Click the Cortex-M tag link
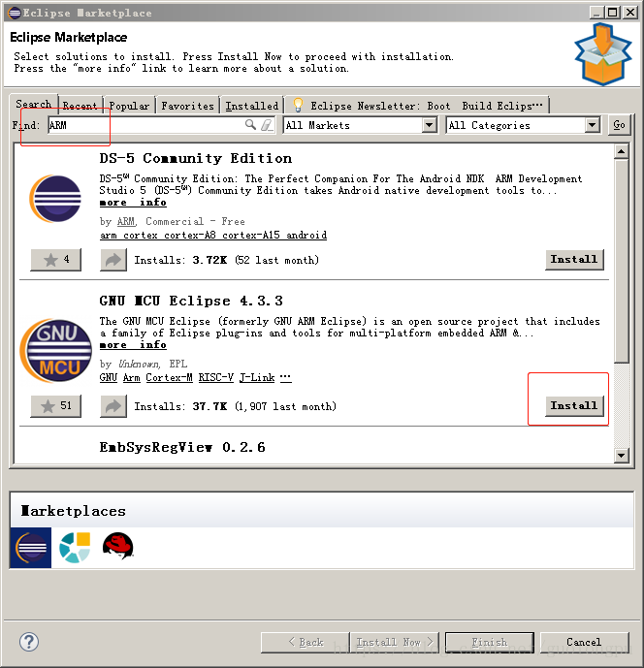 click(x=169, y=377)
